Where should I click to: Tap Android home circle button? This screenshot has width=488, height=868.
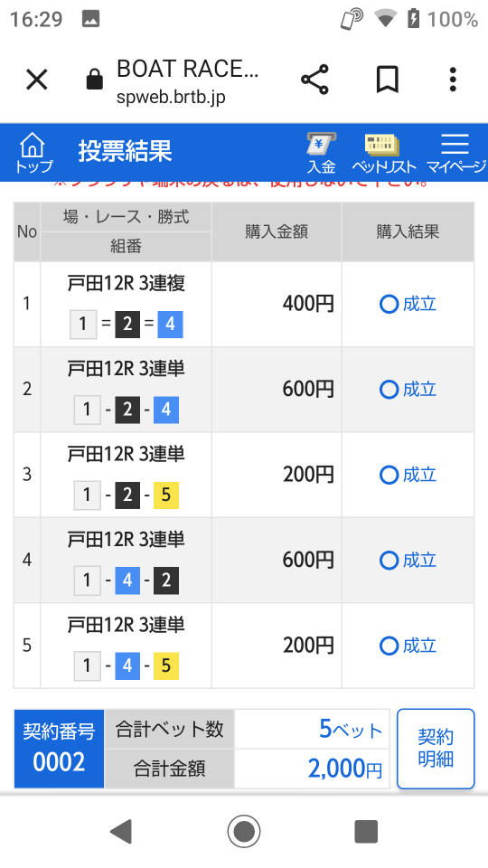pos(244,831)
